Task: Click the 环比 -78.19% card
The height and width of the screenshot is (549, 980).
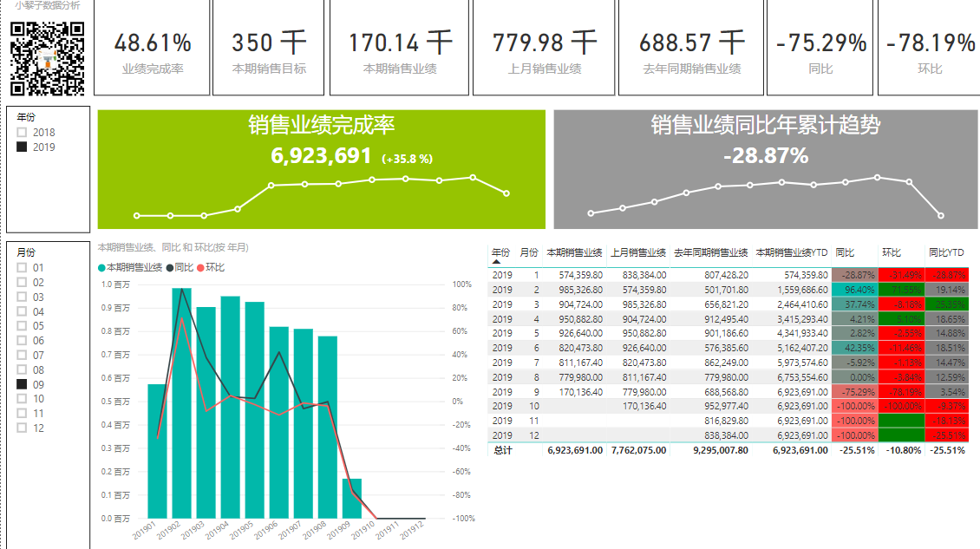Action: (930, 48)
